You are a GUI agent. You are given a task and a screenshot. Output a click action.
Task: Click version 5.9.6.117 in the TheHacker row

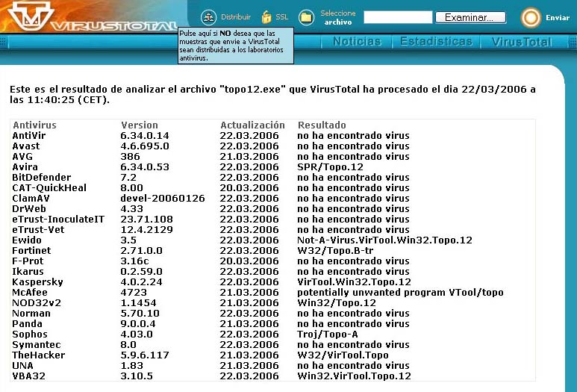pos(145,355)
